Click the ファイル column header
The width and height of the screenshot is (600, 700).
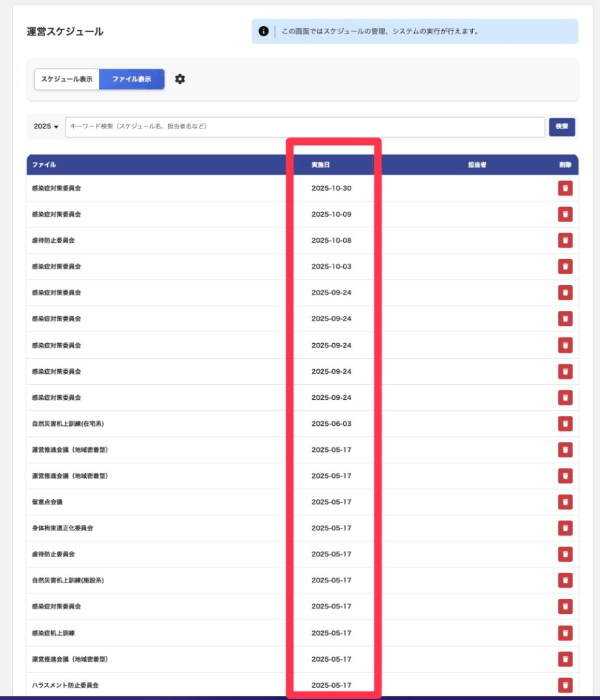point(44,165)
